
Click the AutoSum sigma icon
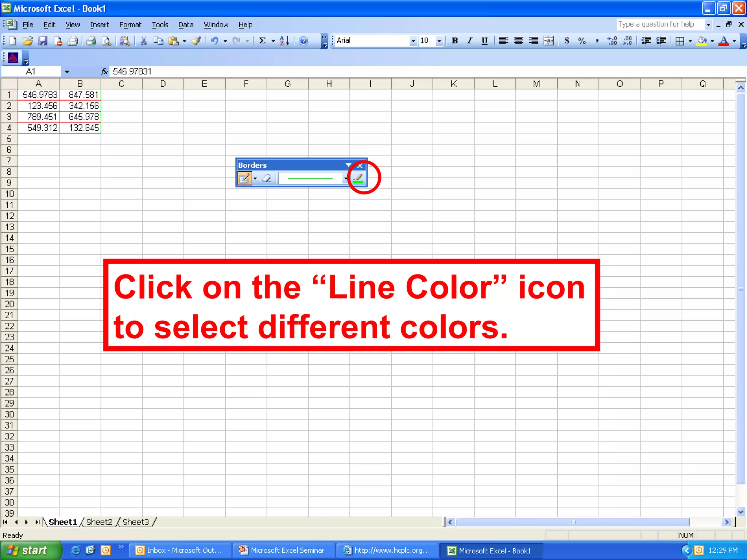tap(262, 41)
